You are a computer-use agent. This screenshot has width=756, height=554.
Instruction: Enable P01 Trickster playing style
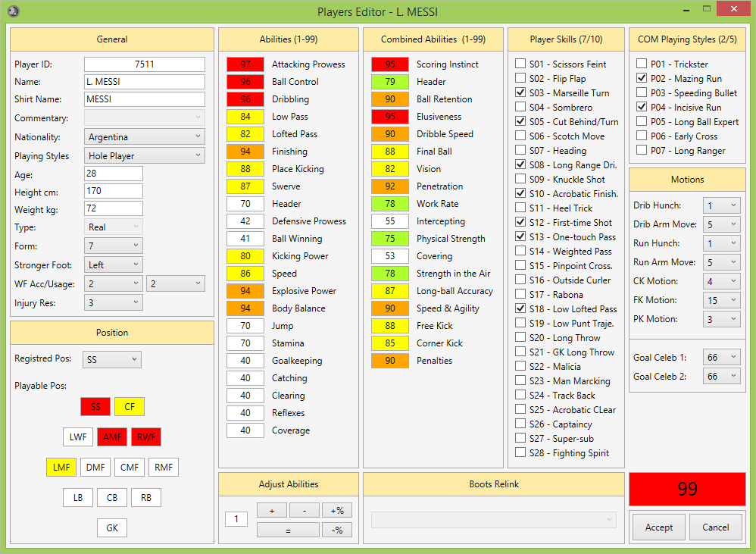pos(642,63)
